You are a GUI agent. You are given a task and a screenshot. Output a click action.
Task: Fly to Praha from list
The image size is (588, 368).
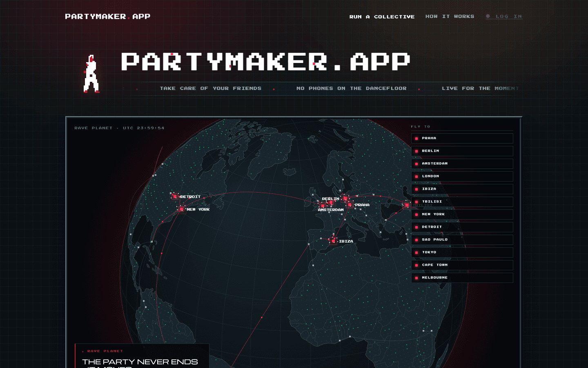click(x=462, y=138)
